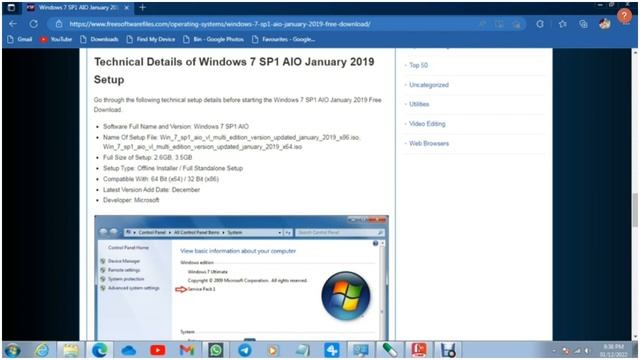Open Gmail taskbar icon
The width and height of the screenshot is (640, 360).
[x=187, y=350]
